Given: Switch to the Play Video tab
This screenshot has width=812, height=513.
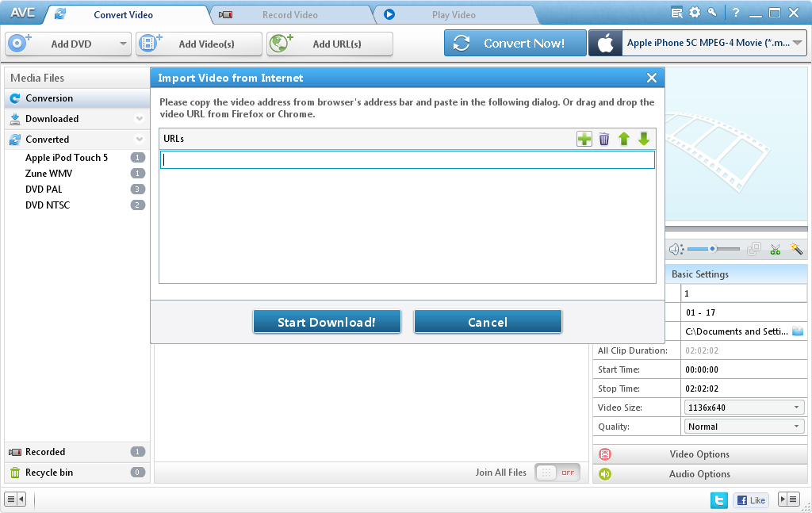Looking at the screenshot, I should tap(454, 15).
